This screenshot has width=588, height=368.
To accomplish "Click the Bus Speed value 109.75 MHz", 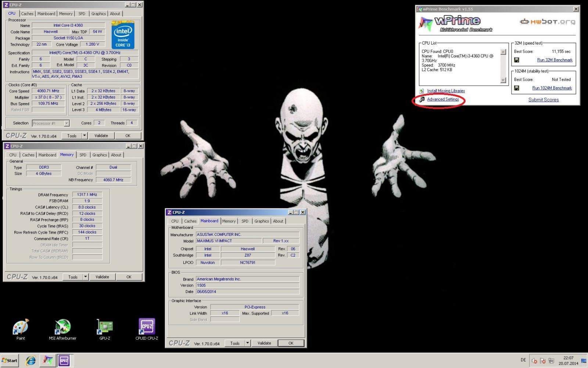I will point(48,103).
